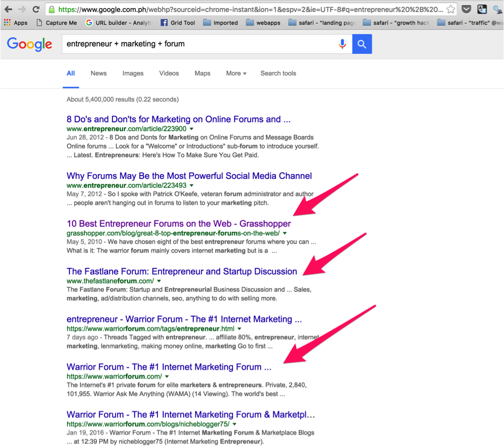Select the All results tab
Viewport: 504px width, 448px height.
tap(71, 74)
